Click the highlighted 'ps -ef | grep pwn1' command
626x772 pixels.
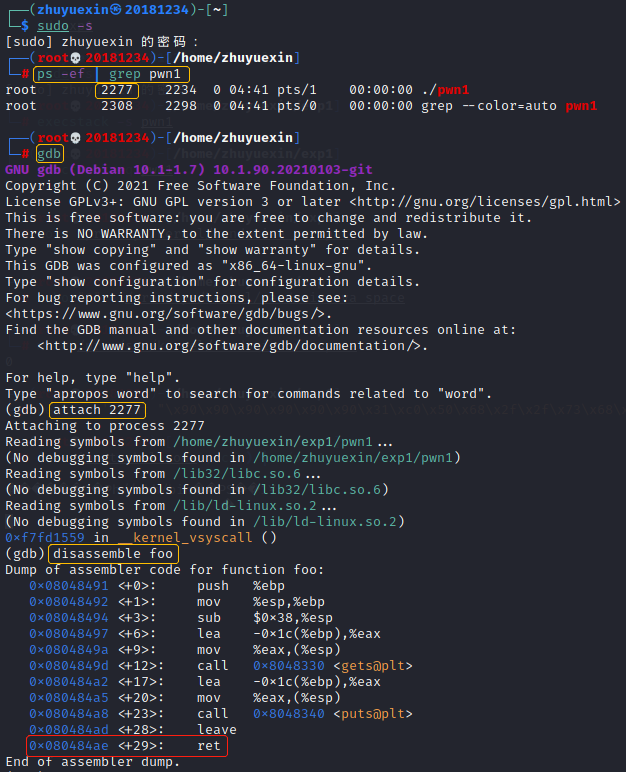coord(110,73)
